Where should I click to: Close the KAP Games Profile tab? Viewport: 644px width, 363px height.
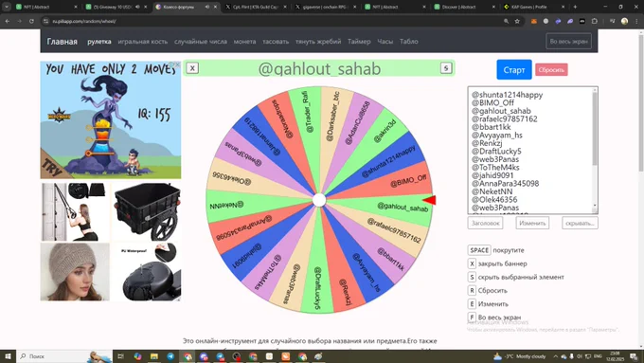pyautogui.click(x=563, y=7)
